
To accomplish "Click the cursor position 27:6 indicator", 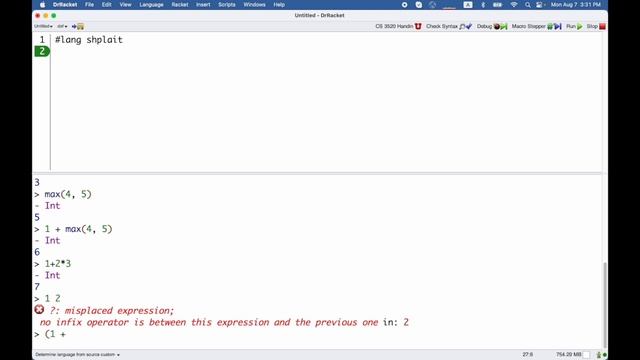I will [x=527, y=354].
